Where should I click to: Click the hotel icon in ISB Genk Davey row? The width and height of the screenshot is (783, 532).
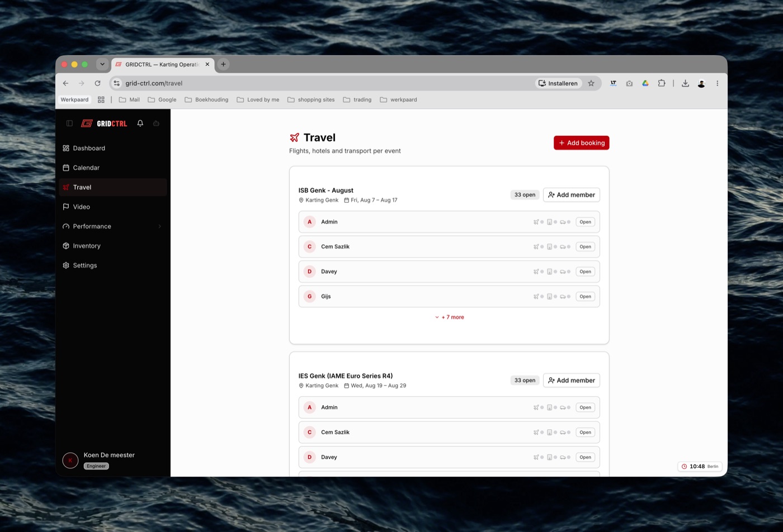[x=549, y=272]
